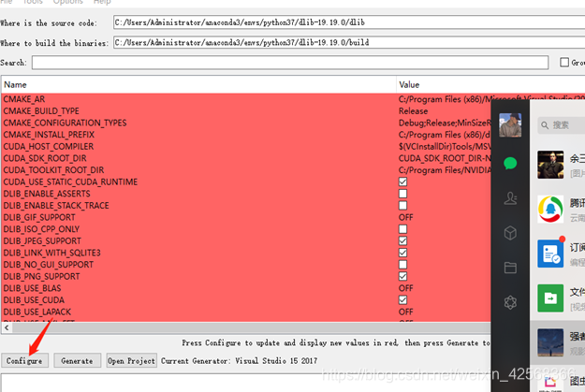The width and height of the screenshot is (585, 392).
Task: Open the Moments aperture icon in WeChat
Action: tap(510, 302)
